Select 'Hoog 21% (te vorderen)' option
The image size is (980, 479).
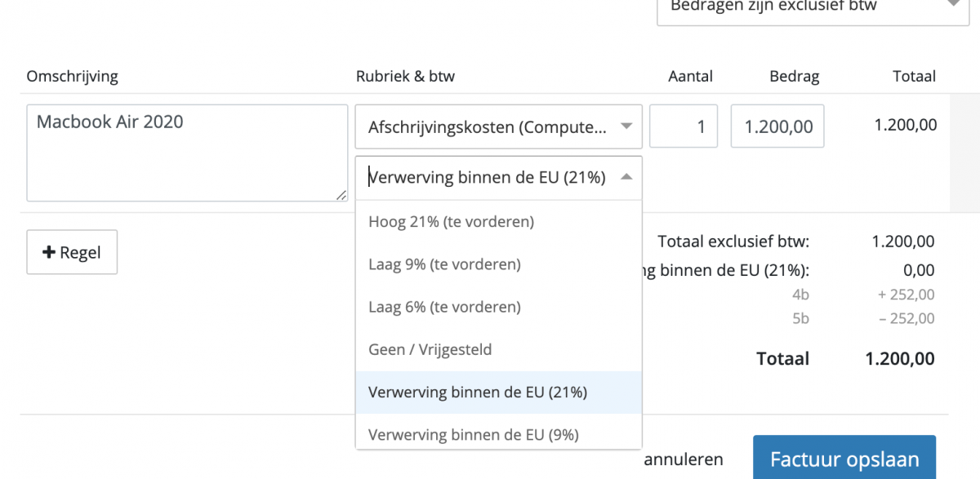(x=451, y=222)
